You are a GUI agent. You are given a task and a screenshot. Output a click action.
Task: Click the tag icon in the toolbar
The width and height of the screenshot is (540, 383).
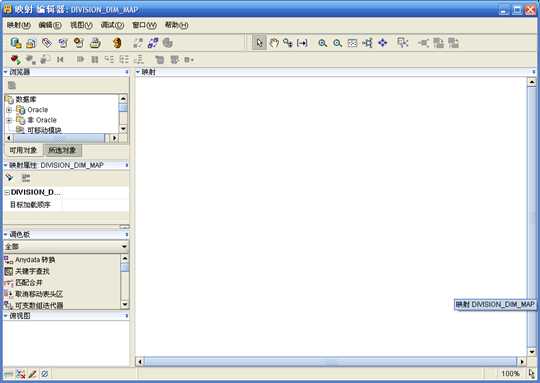pos(47,43)
